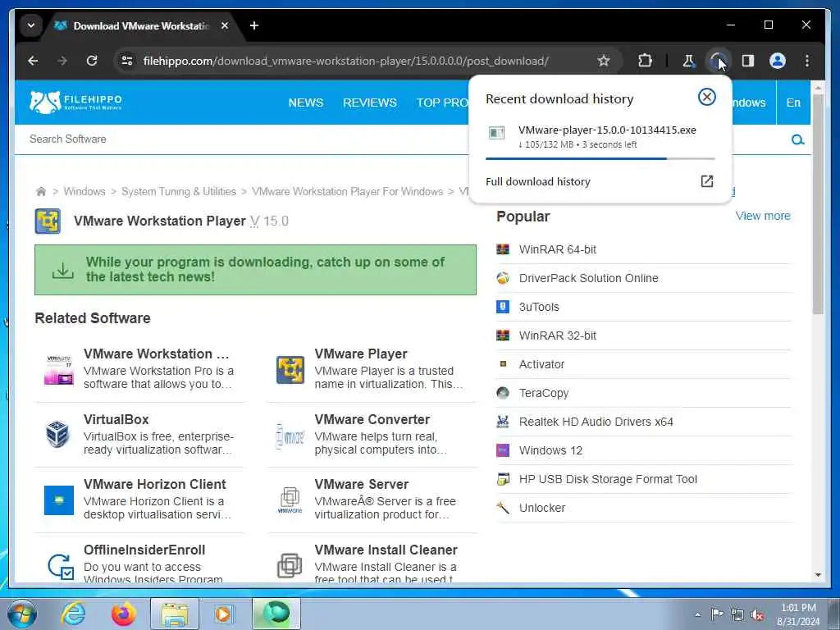Screen dimensions: 840x630
Task: Click the FileHippo logo
Action: (x=75, y=101)
